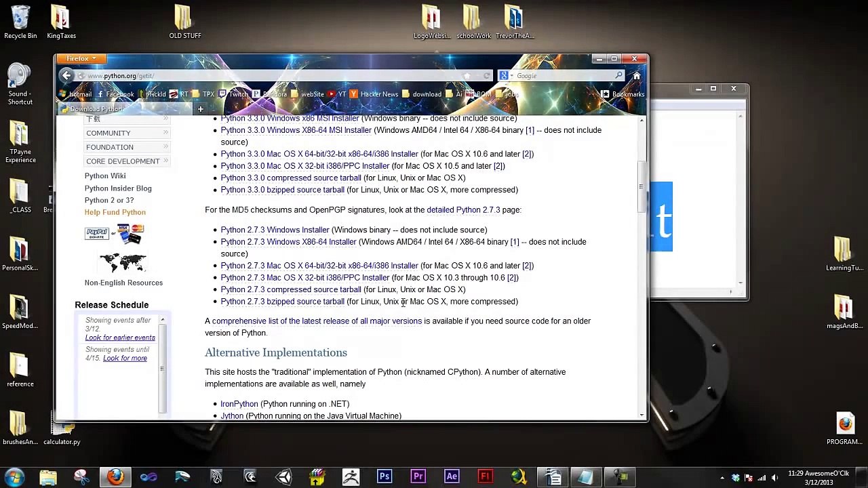Image resolution: width=868 pixels, height=488 pixels.
Task: Click the Help Fund Python link
Action: 115,212
